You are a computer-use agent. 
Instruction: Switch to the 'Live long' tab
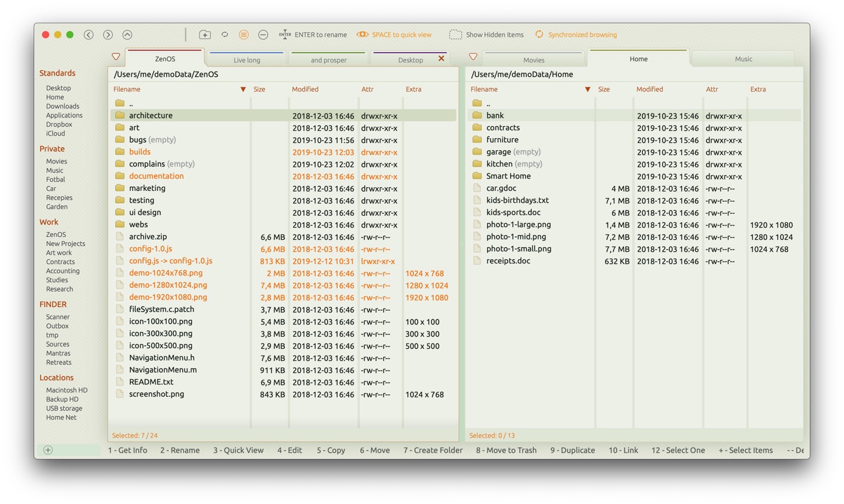[x=247, y=60]
